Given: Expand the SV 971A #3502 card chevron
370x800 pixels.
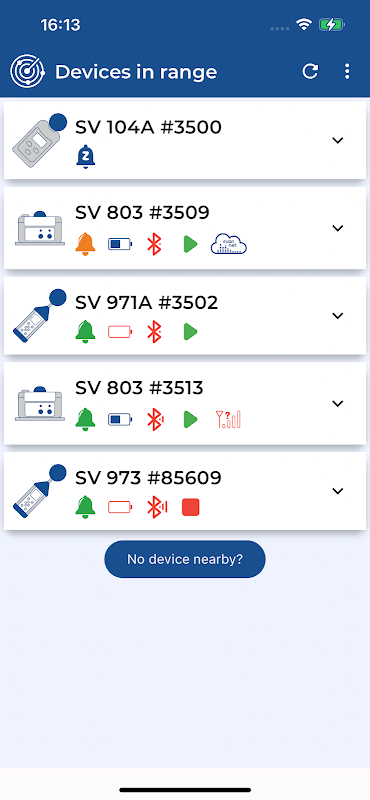Looking at the screenshot, I should click(337, 316).
